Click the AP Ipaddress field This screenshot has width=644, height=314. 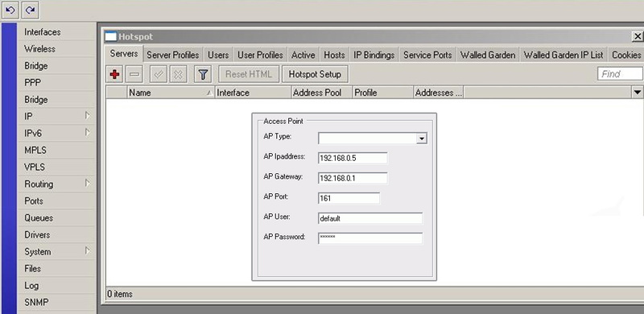click(x=353, y=158)
